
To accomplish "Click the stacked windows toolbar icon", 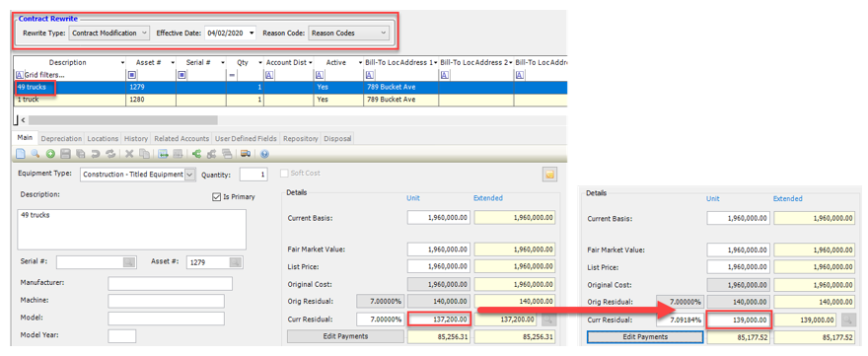I will tap(227, 154).
